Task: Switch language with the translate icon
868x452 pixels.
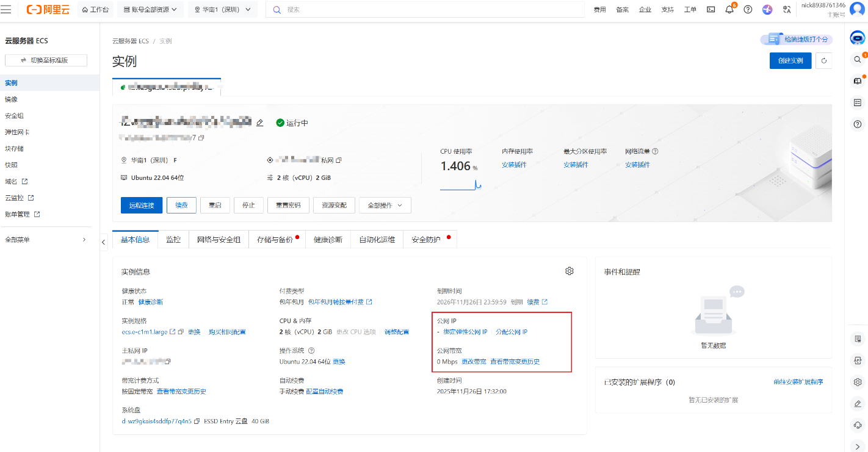Action: point(787,9)
